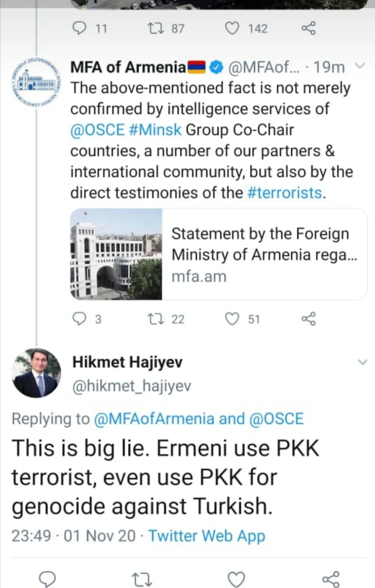
Task: Reply to Hikmet Hajiyev's tweet
Action: pos(47,579)
